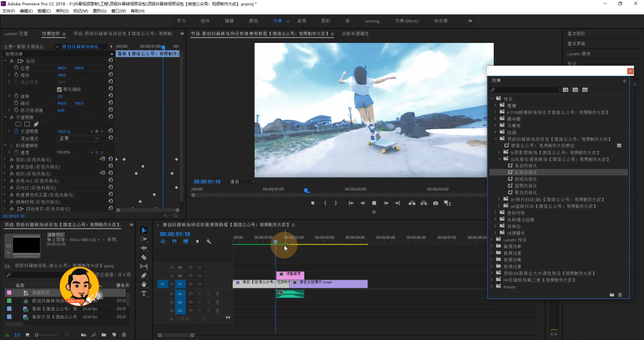This screenshot has width=644, height=340.
Task: Select ellipse mask tool under 不透明度
Action: click(18, 124)
